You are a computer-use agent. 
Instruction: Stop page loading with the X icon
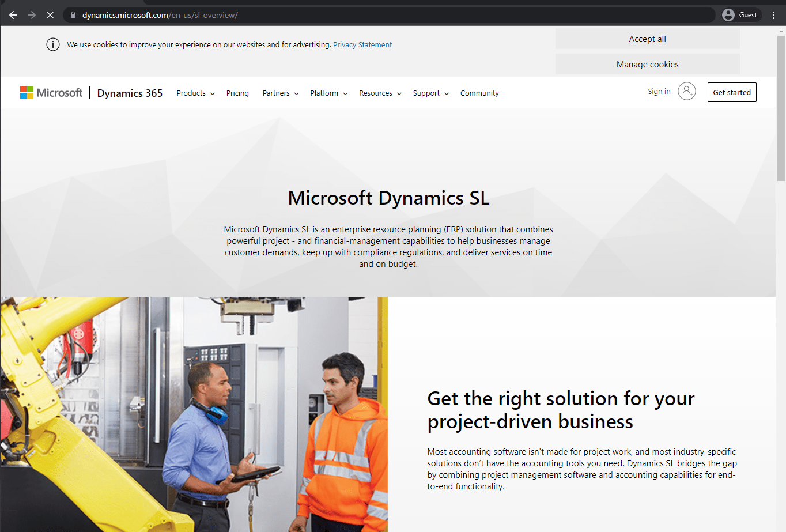tap(50, 14)
